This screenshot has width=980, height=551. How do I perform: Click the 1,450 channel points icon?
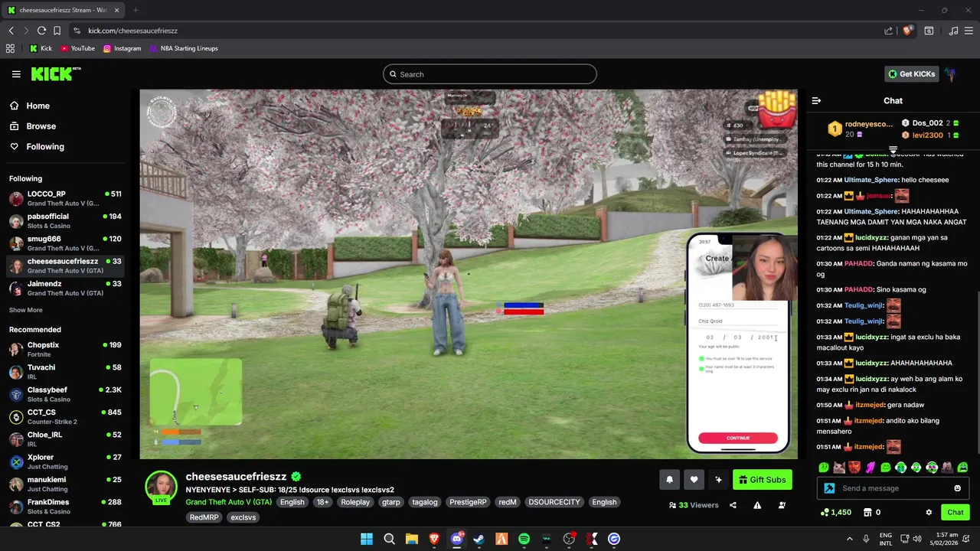coord(825,513)
